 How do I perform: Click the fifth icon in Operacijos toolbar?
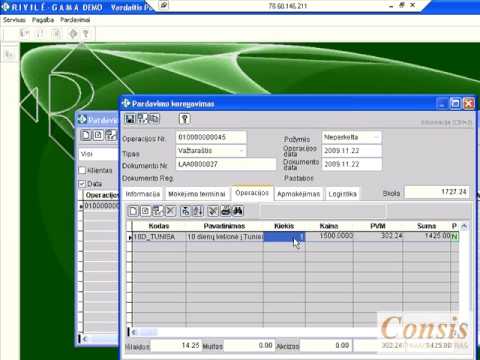[x=186, y=211]
